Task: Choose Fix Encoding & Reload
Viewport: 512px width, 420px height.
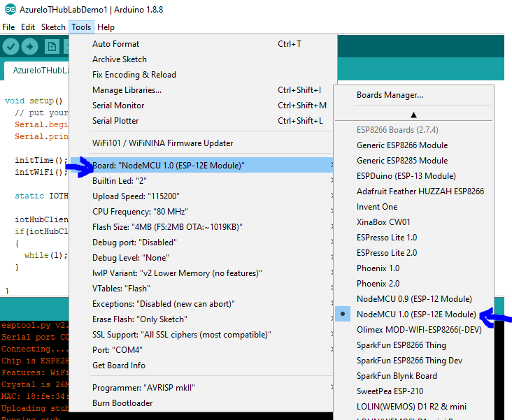Action: (x=203, y=74)
